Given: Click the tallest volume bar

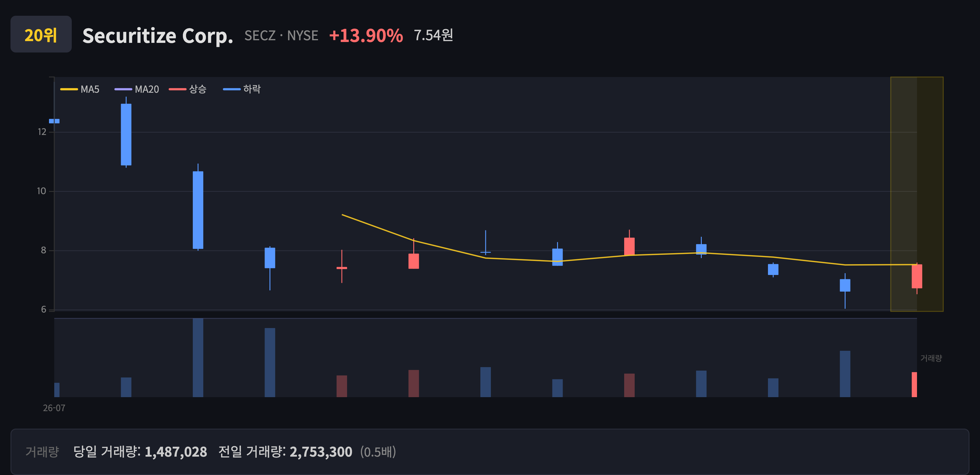Looking at the screenshot, I should tap(198, 357).
